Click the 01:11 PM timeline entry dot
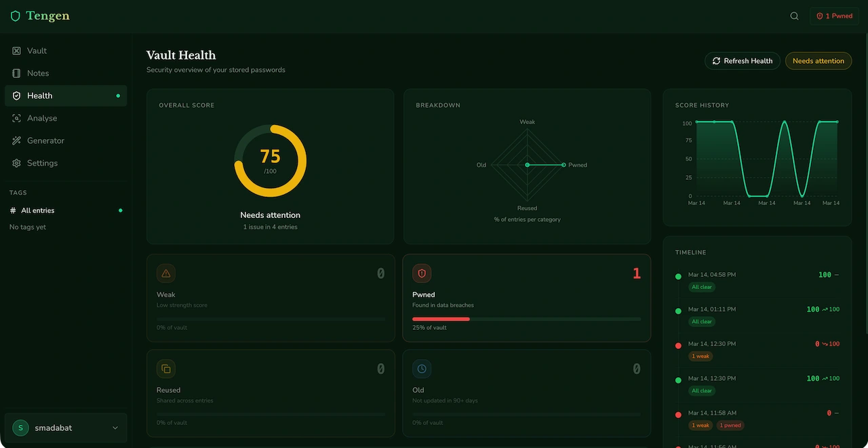Screen dimensions: 868x448 678,311
